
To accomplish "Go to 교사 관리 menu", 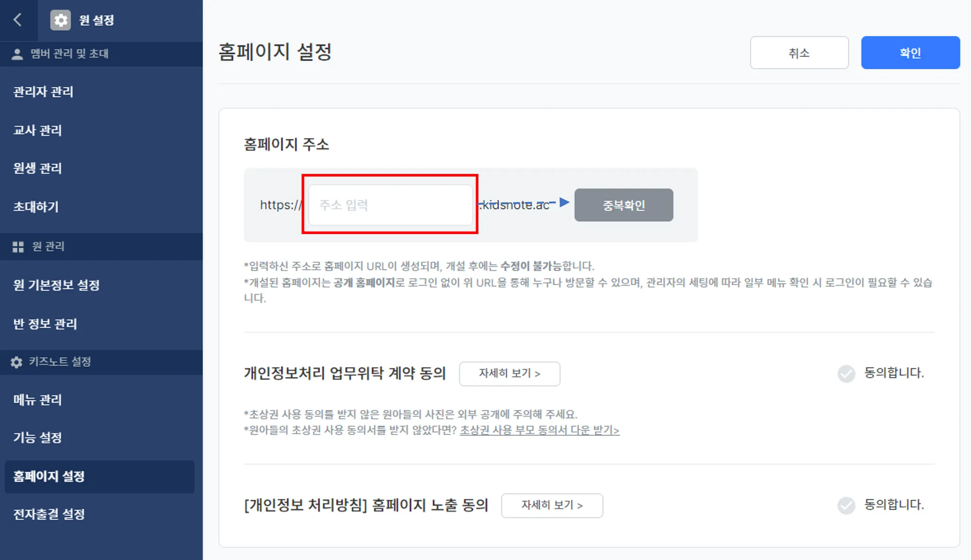I will point(37,130).
